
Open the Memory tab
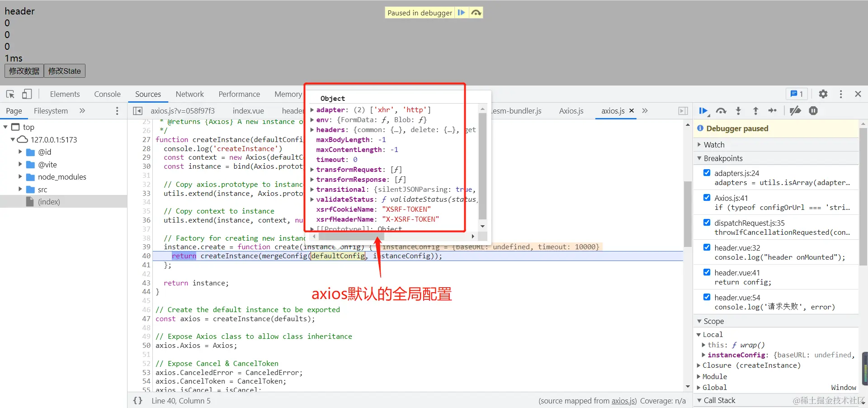click(288, 94)
